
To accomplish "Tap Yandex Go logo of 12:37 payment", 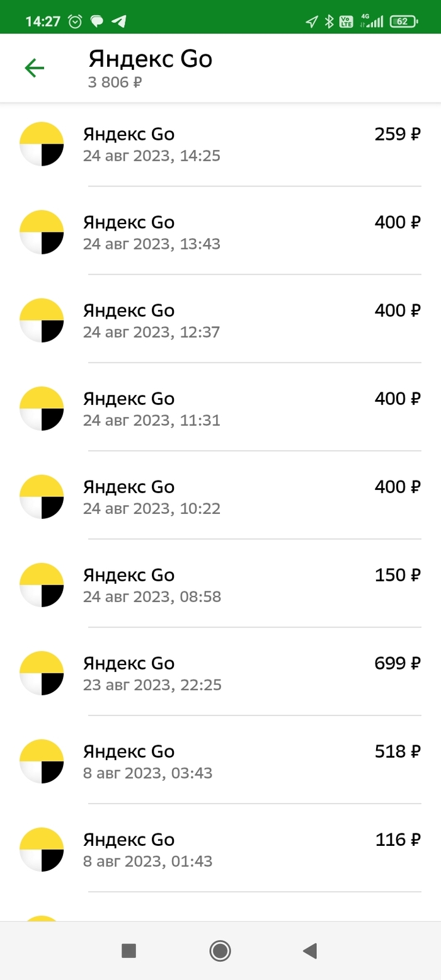I will [42, 321].
